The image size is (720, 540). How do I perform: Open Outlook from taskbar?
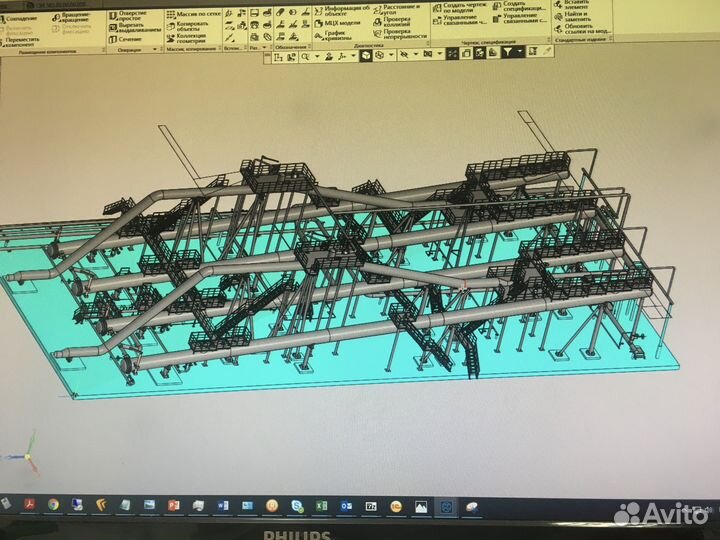pos(346,506)
